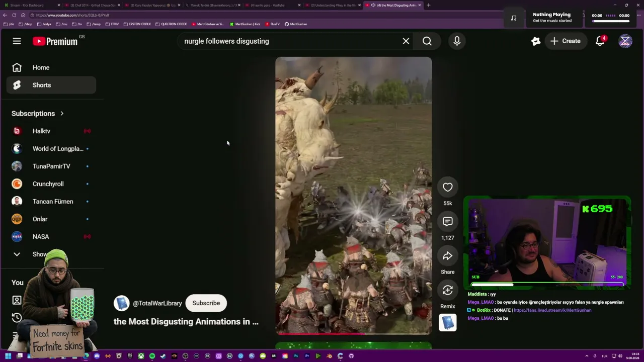Open the Short title 'the Most Disgusting Animations'
644x362 pixels.
pyautogui.click(x=186, y=322)
